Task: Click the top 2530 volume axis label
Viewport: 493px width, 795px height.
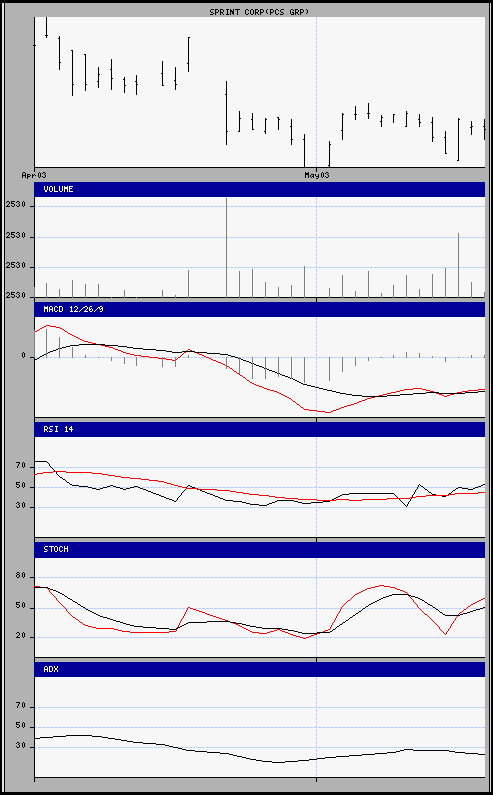Action: click(x=16, y=206)
